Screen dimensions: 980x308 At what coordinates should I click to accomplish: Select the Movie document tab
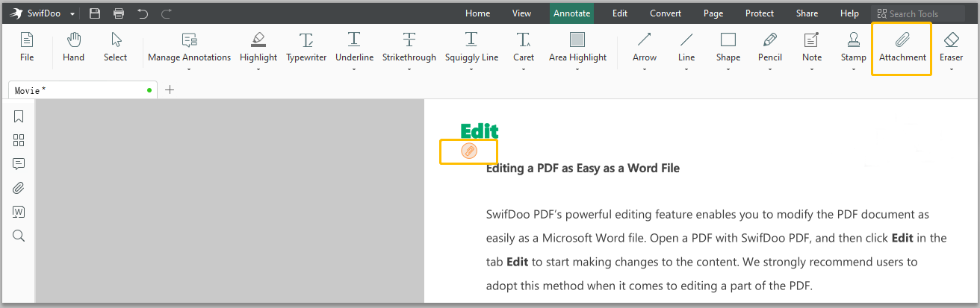(82, 89)
